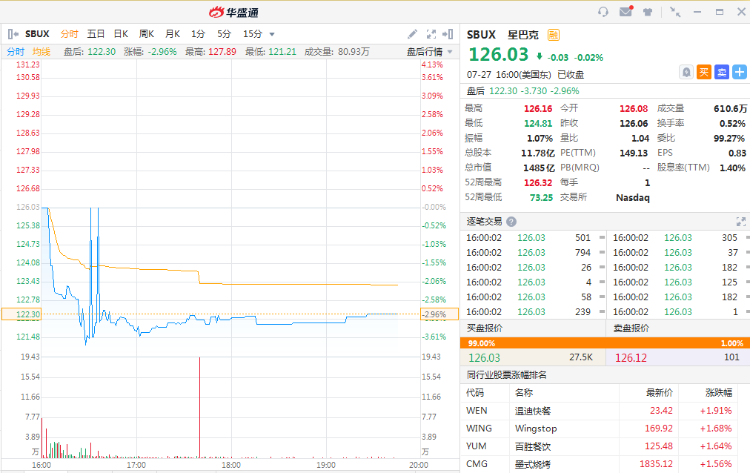
Task: Click the 总市值 value 1485亿
Action: (539, 168)
